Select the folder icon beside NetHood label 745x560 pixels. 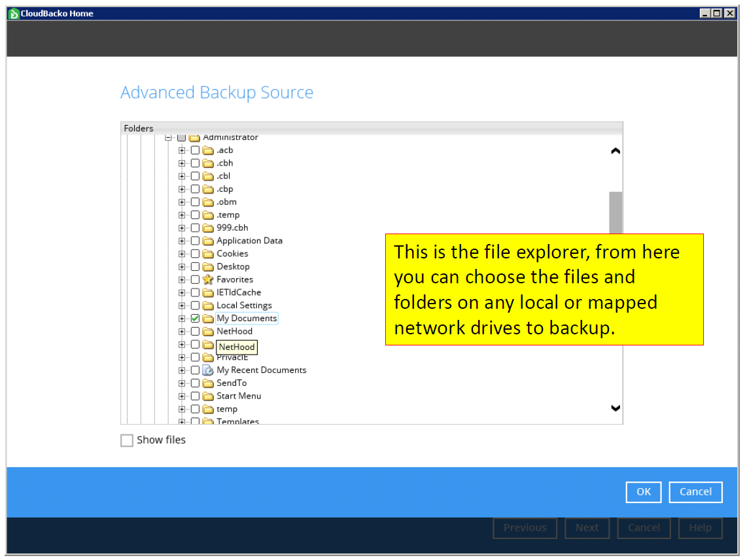tap(208, 331)
